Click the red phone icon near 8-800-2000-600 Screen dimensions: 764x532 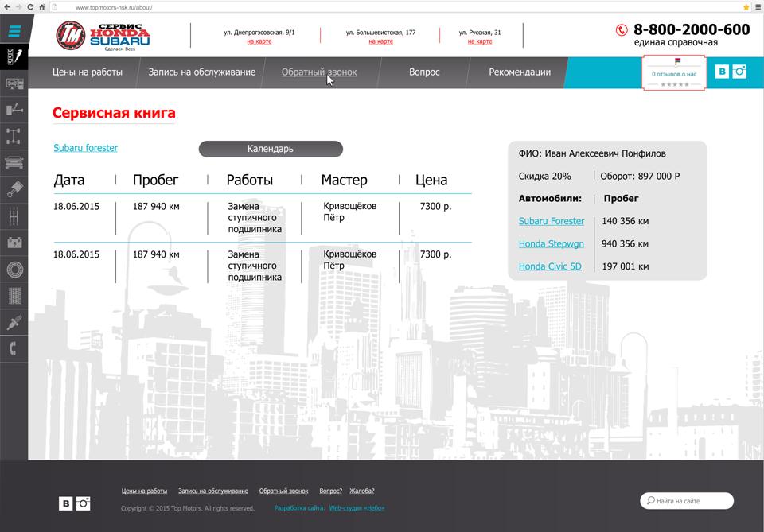click(x=622, y=30)
